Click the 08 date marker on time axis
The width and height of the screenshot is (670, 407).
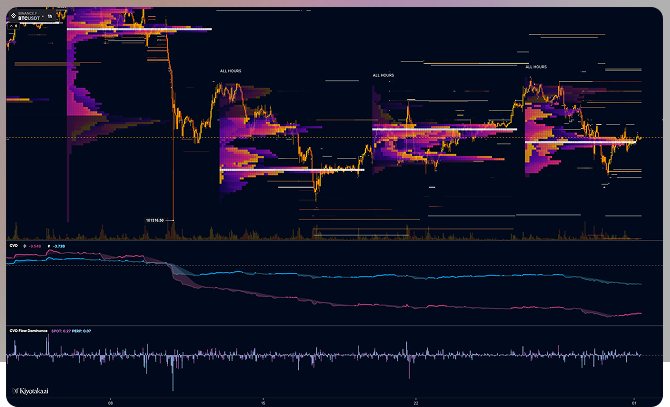pyautogui.click(x=110, y=400)
